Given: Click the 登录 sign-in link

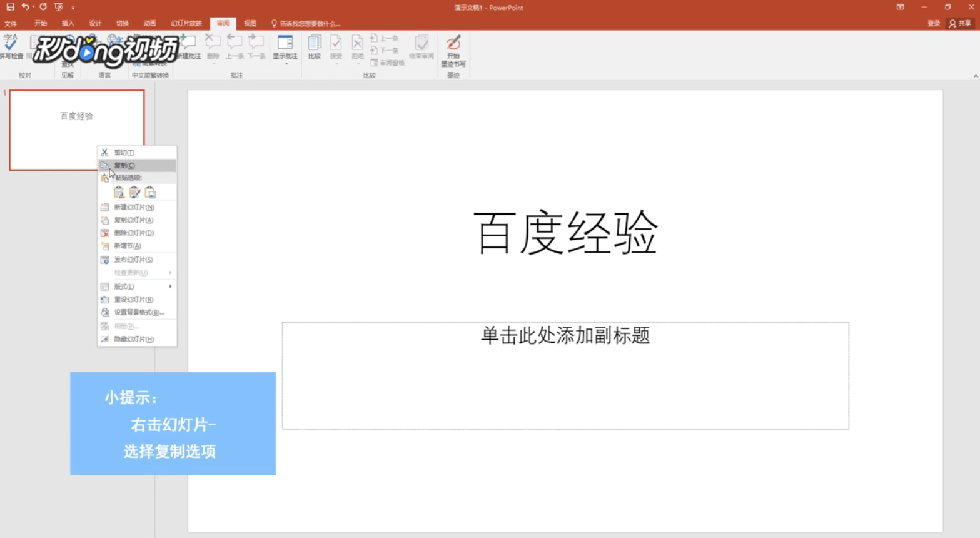Looking at the screenshot, I should click(934, 23).
